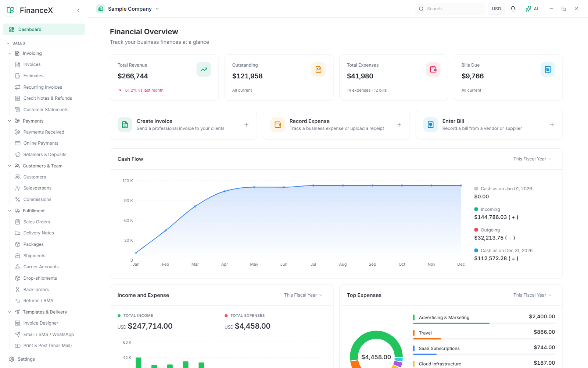
Task: Click the Settings gear icon
Action: pos(12,359)
